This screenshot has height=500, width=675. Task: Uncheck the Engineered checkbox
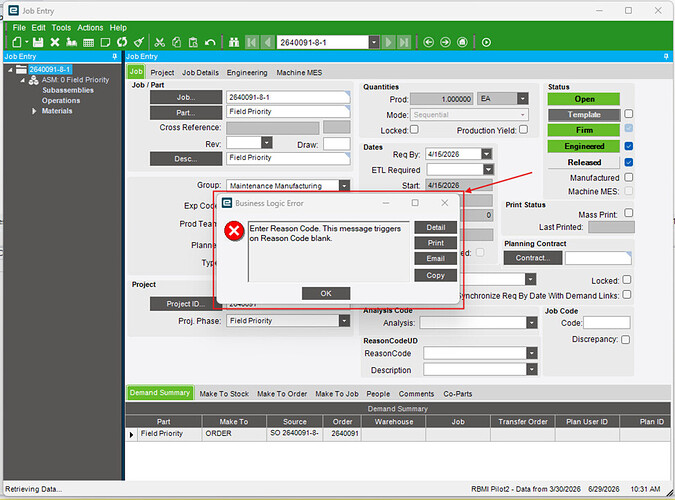pos(629,146)
